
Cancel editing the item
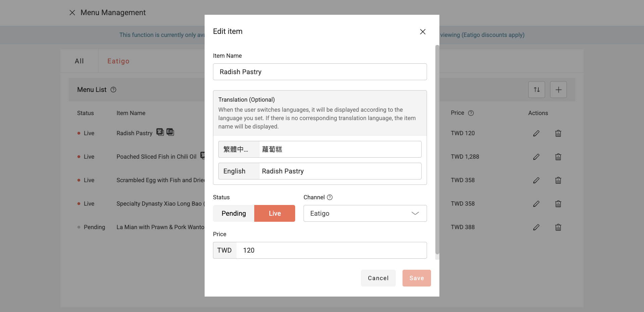click(x=378, y=278)
